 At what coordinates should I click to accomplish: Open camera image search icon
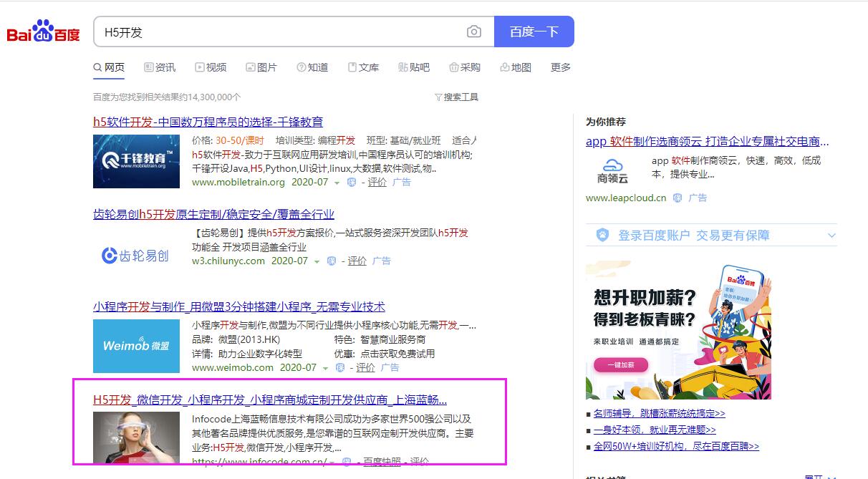(x=474, y=32)
